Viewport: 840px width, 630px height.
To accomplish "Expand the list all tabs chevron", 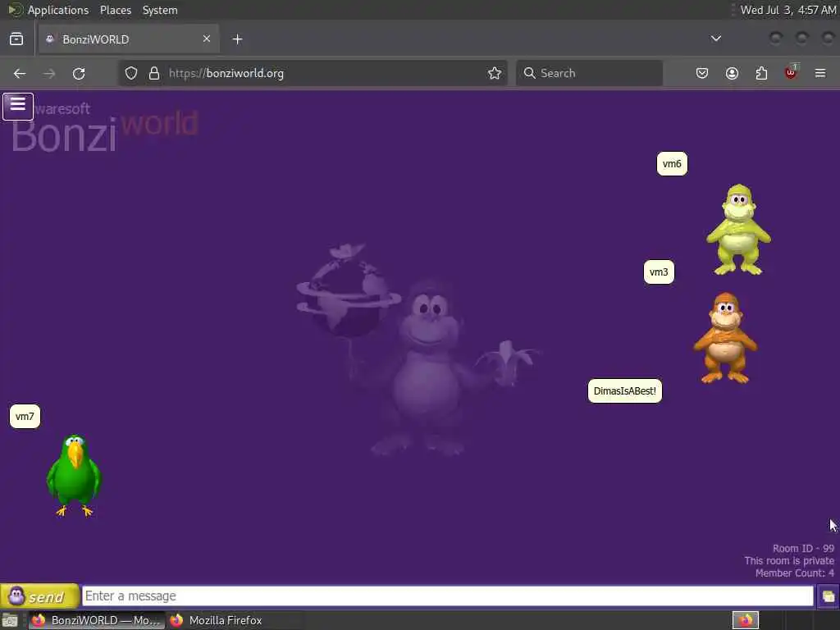I will tap(715, 39).
